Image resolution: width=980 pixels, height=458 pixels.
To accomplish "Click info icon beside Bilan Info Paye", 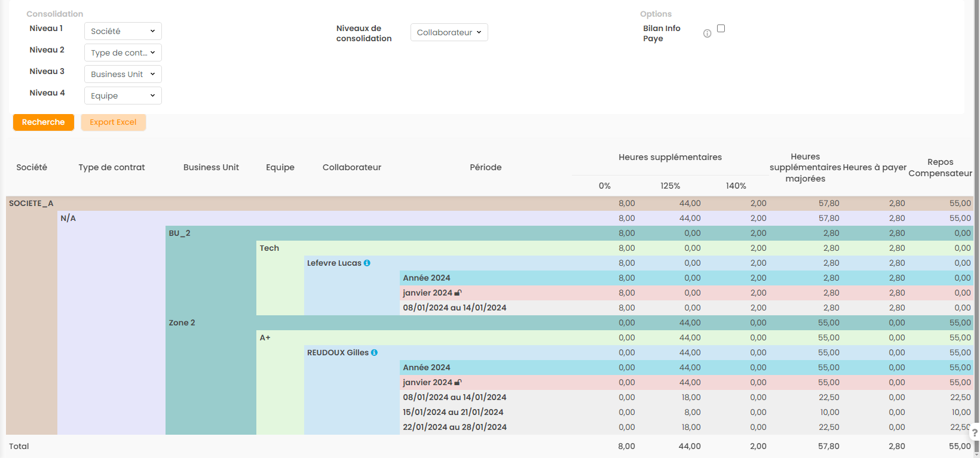I will [707, 33].
